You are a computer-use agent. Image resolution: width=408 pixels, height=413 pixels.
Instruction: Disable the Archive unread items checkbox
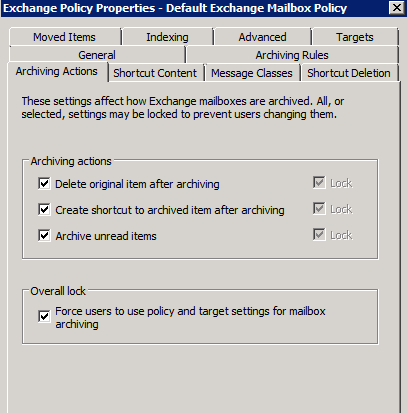(x=44, y=235)
